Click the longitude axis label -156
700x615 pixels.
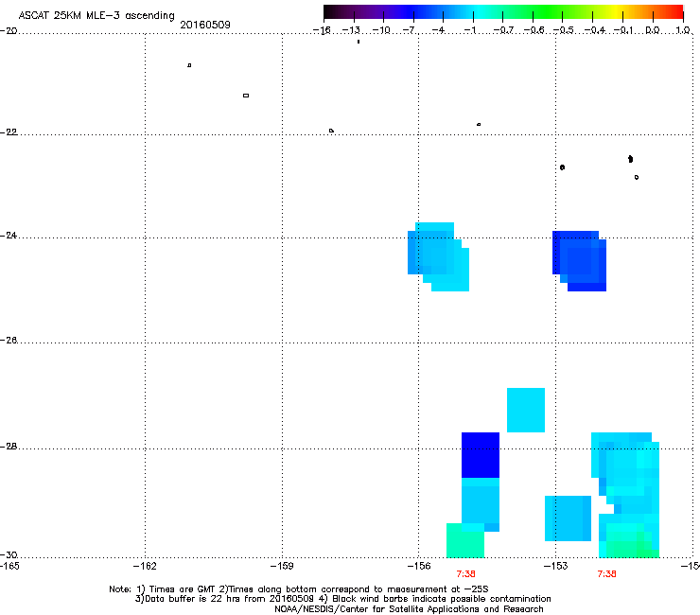(419, 567)
